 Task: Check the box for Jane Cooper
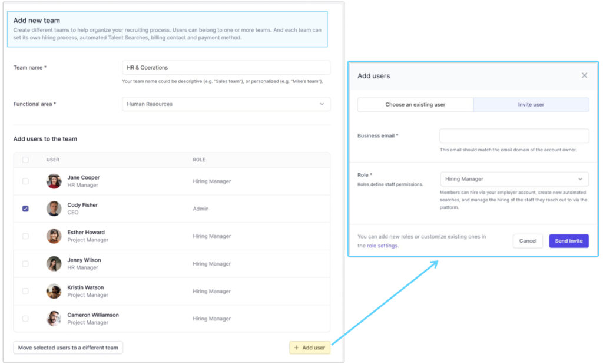25,181
